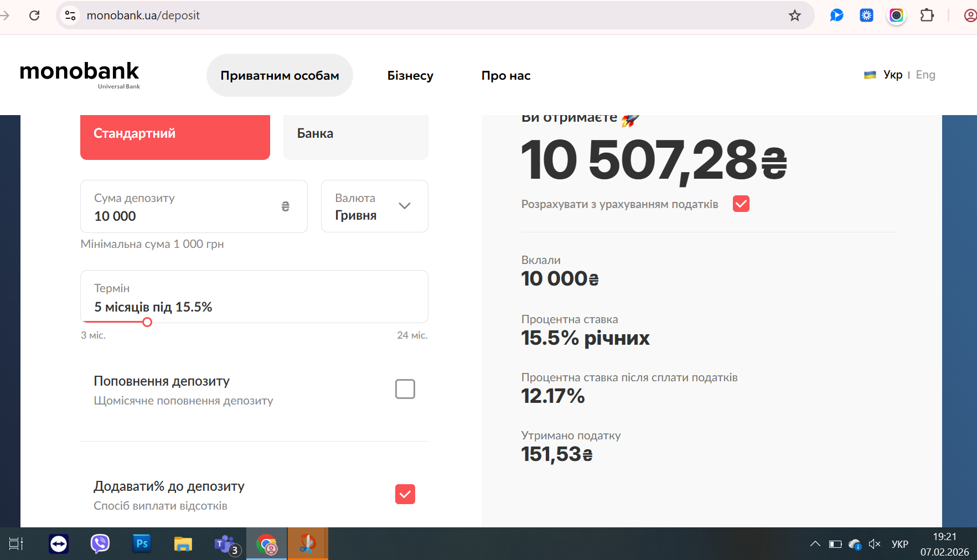Screen dimensions: 977x560
Task: Switch to Chrome in the taskbar
Action: (x=267, y=545)
